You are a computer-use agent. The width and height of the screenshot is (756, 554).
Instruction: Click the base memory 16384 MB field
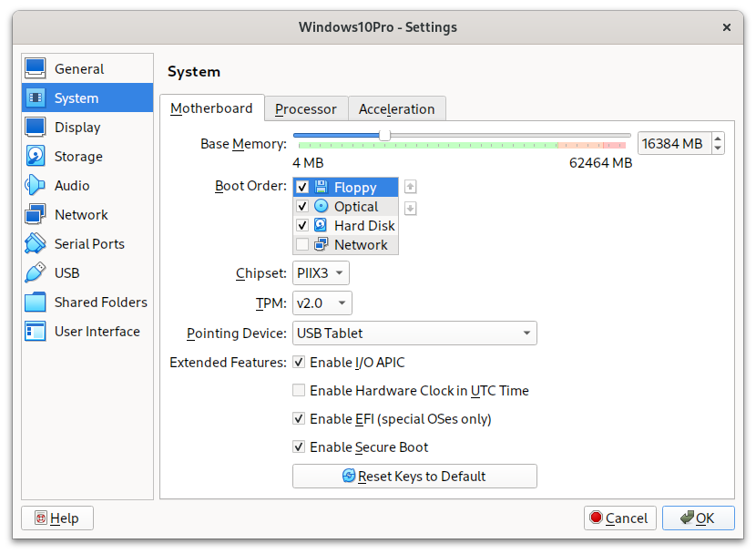tap(675, 144)
